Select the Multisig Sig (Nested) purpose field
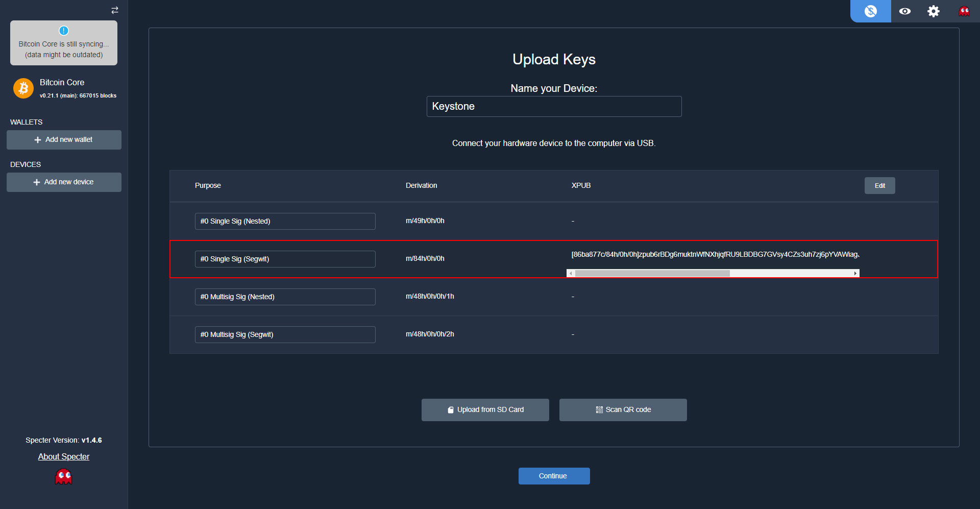980x509 pixels. point(285,297)
